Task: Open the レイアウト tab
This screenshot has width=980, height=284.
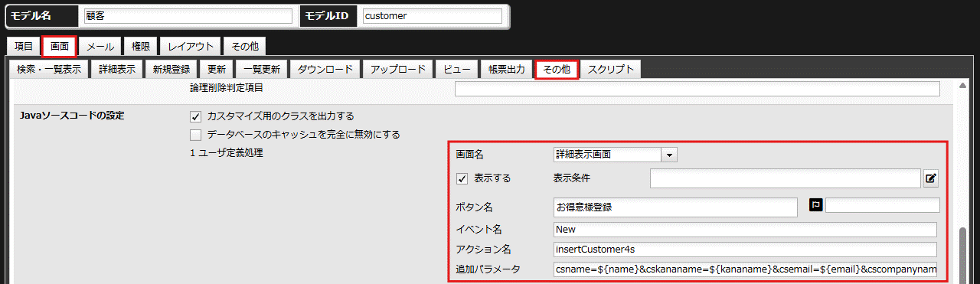Action: pos(191,47)
